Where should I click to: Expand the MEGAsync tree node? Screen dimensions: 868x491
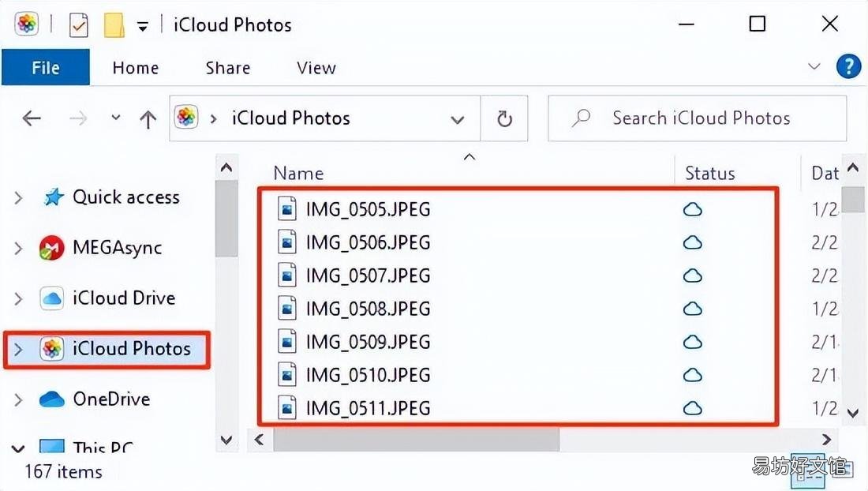(18, 248)
